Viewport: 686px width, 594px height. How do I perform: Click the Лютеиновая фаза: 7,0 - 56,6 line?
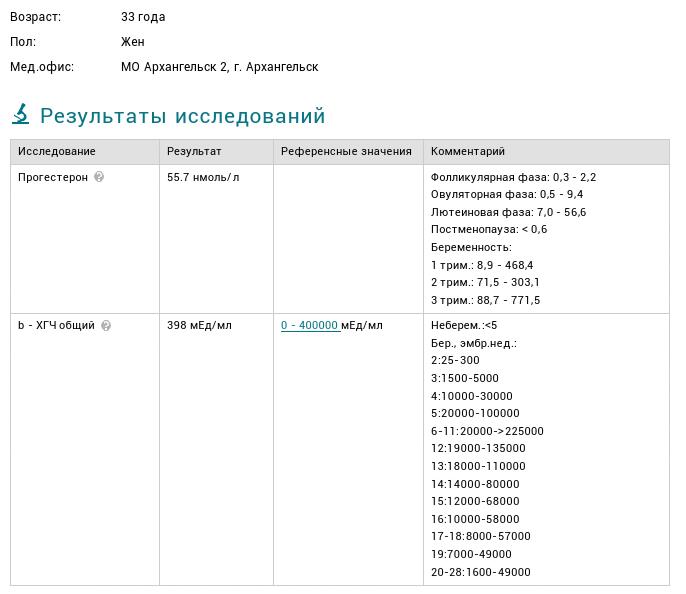click(x=508, y=212)
